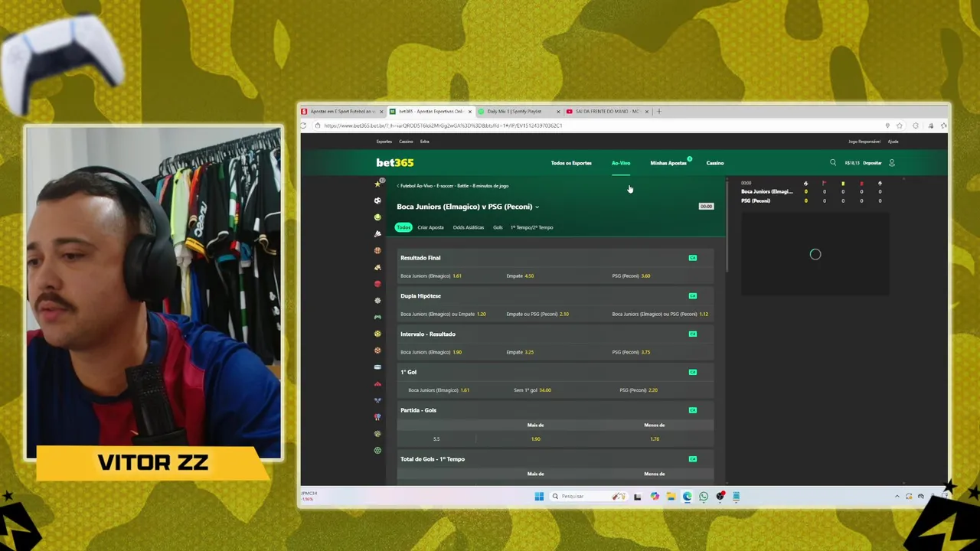Select the badminton shuttlecock sport icon
The height and width of the screenshot is (551, 980).
377,233
